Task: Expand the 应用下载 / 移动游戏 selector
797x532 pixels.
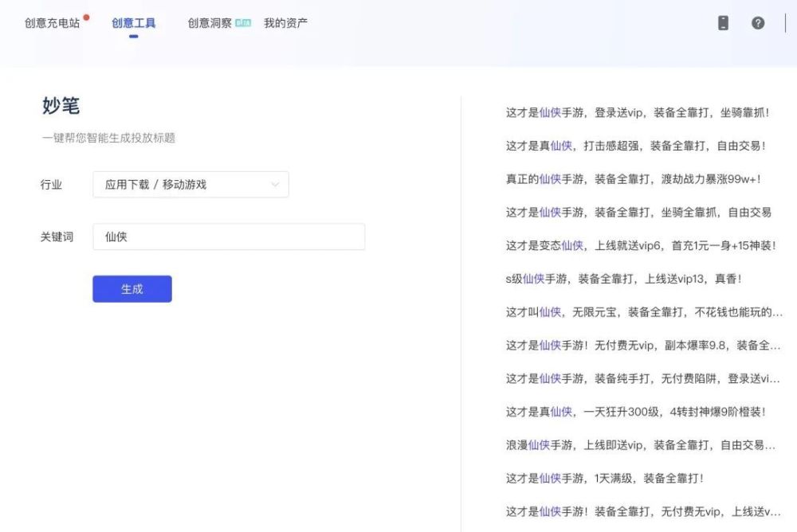Action: [x=190, y=184]
